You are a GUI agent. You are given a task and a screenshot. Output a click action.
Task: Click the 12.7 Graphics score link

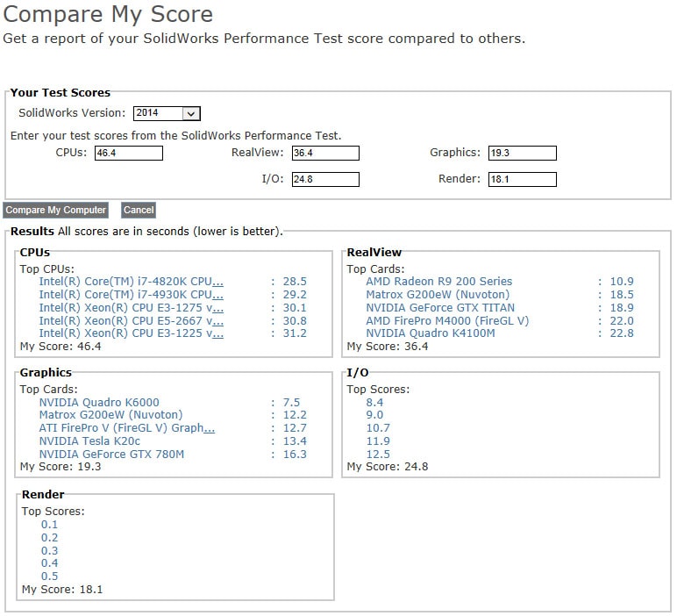pyautogui.click(x=295, y=428)
